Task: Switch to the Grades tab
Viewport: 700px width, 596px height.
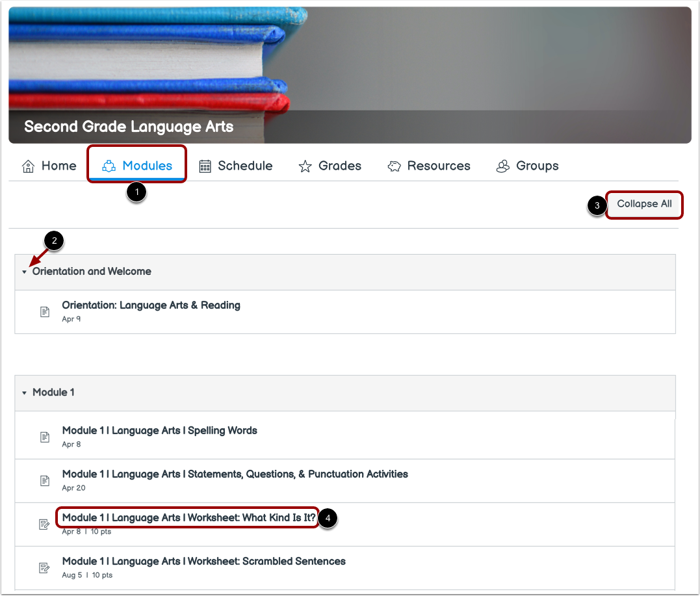Action: click(x=330, y=166)
